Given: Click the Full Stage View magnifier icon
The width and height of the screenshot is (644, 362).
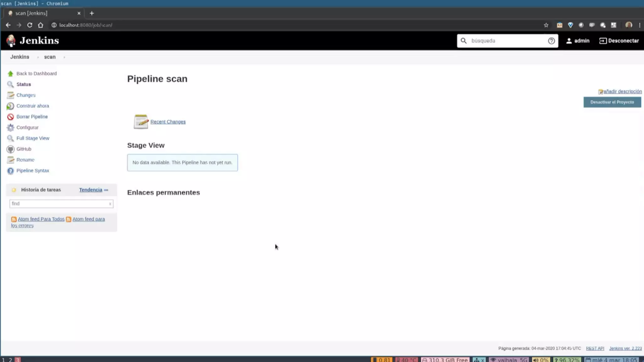Looking at the screenshot, I should tap(10, 138).
